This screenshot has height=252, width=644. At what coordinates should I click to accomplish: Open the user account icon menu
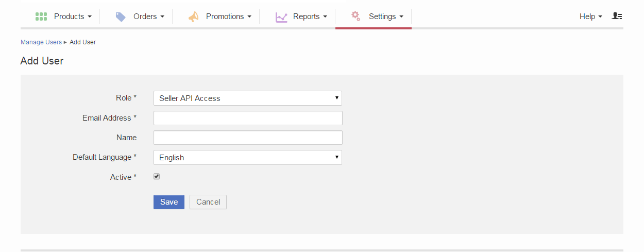pyautogui.click(x=617, y=16)
